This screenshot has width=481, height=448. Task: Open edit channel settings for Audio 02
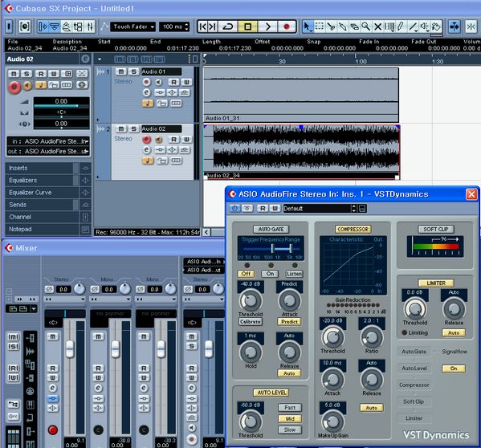coord(146,149)
